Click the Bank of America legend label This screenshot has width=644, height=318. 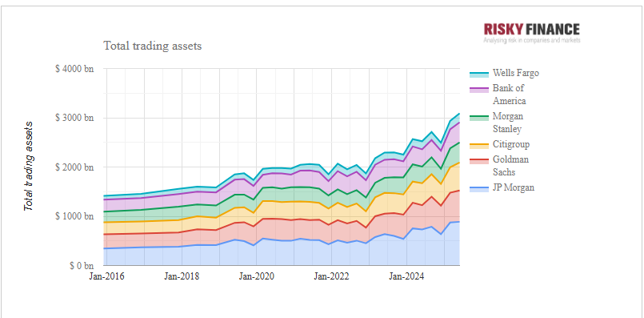tap(510, 95)
